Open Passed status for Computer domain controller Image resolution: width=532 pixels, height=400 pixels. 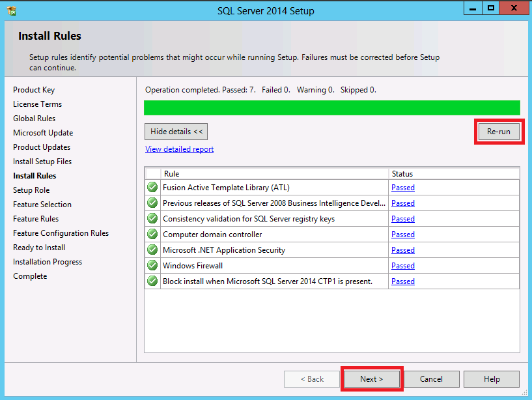403,235
